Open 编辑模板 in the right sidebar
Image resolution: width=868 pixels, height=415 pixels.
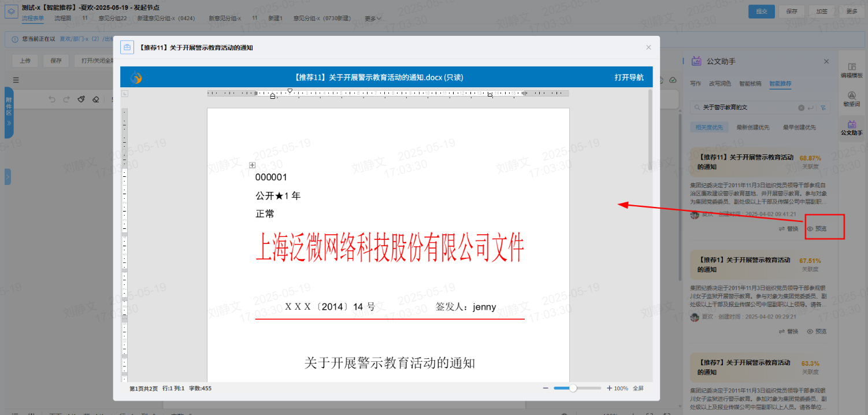click(x=851, y=71)
